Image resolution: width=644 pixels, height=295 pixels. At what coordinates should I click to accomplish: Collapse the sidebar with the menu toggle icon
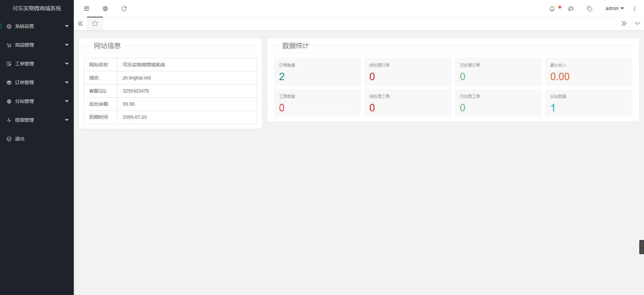click(x=87, y=9)
